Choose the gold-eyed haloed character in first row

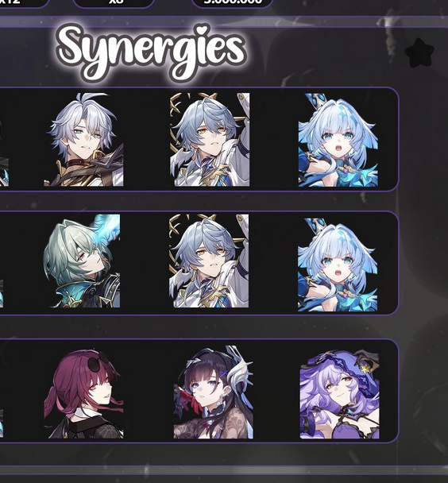pos(210,140)
